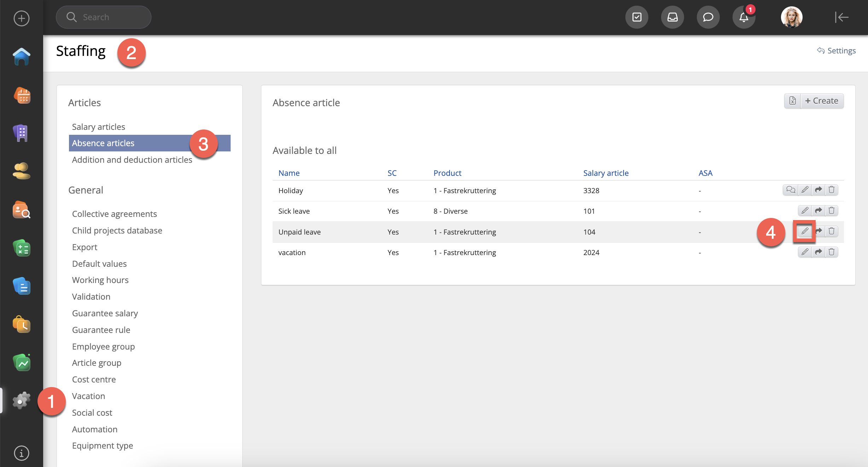
Task: Export list with Excel file icon
Action: coord(793,101)
